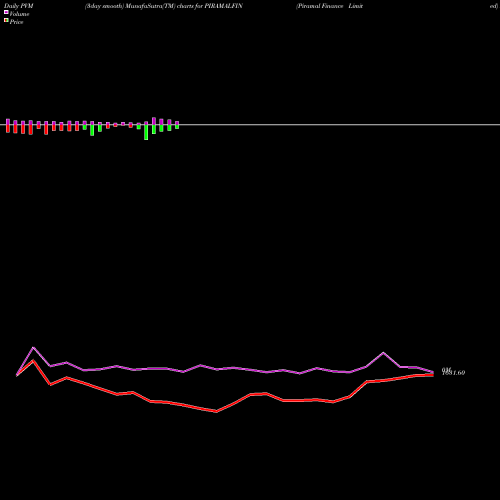The image size is (500, 500).
Task: Click the price value label ending 1.69
Action: coord(453,372)
